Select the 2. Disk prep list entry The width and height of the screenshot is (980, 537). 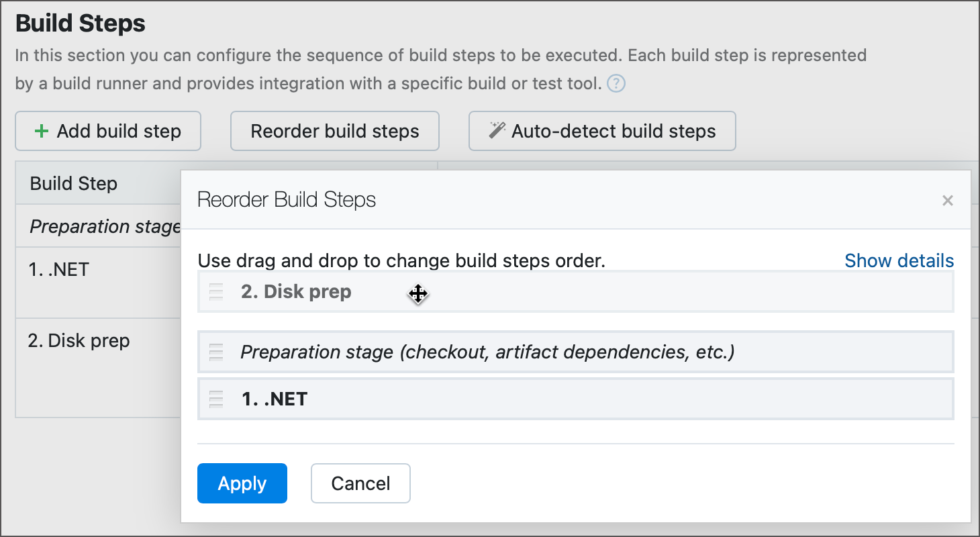click(x=296, y=291)
